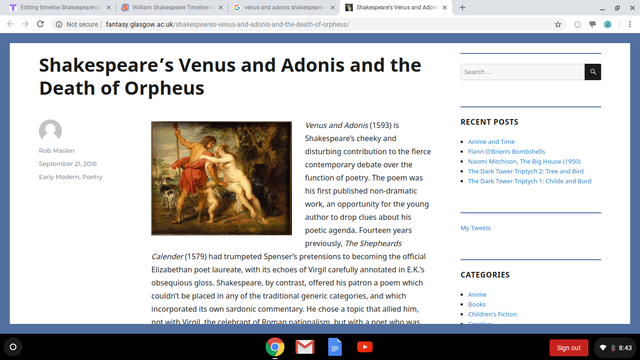Open the Not secure site info icon

tap(59, 24)
